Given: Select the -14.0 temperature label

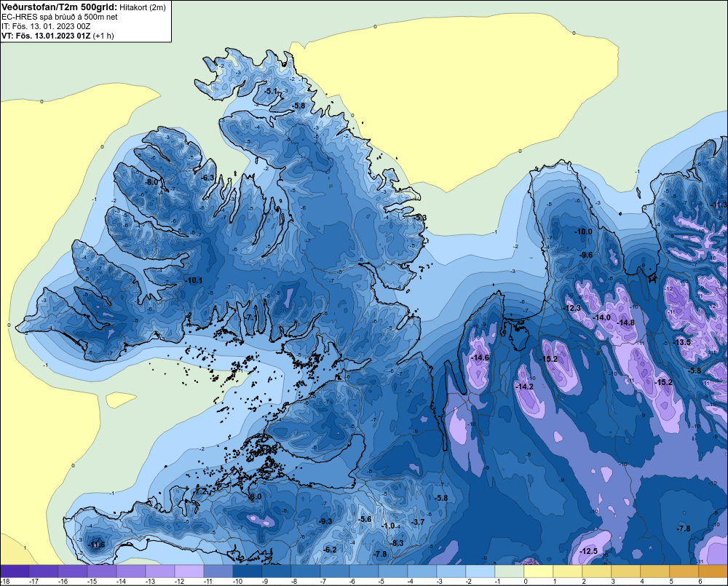Looking at the screenshot, I should click(x=602, y=317).
